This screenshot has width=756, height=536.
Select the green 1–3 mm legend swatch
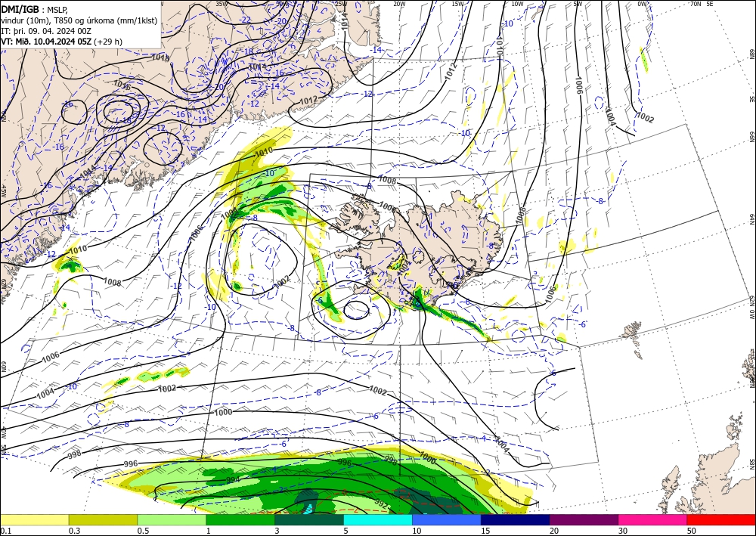tap(240, 519)
